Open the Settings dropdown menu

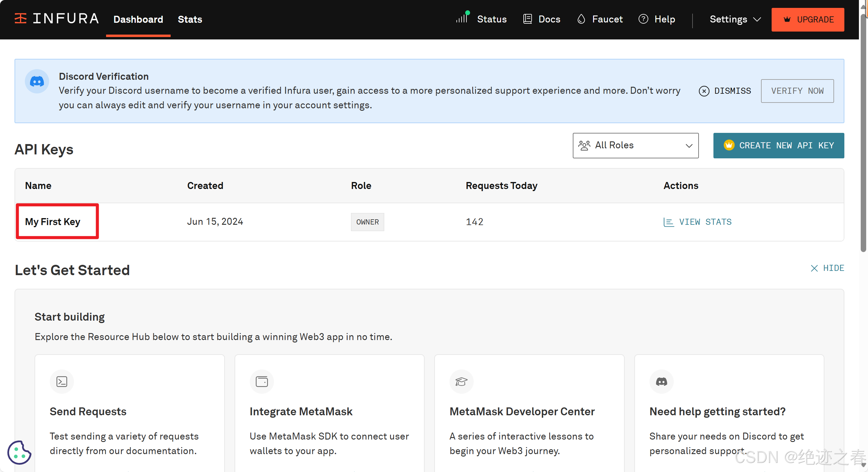(735, 19)
